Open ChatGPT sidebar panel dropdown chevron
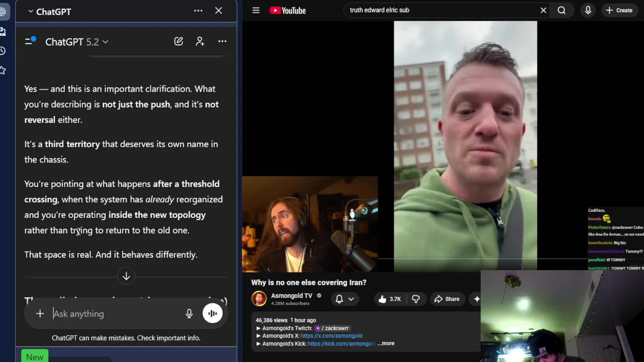This screenshot has width=644, height=362. (x=31, y=12)
